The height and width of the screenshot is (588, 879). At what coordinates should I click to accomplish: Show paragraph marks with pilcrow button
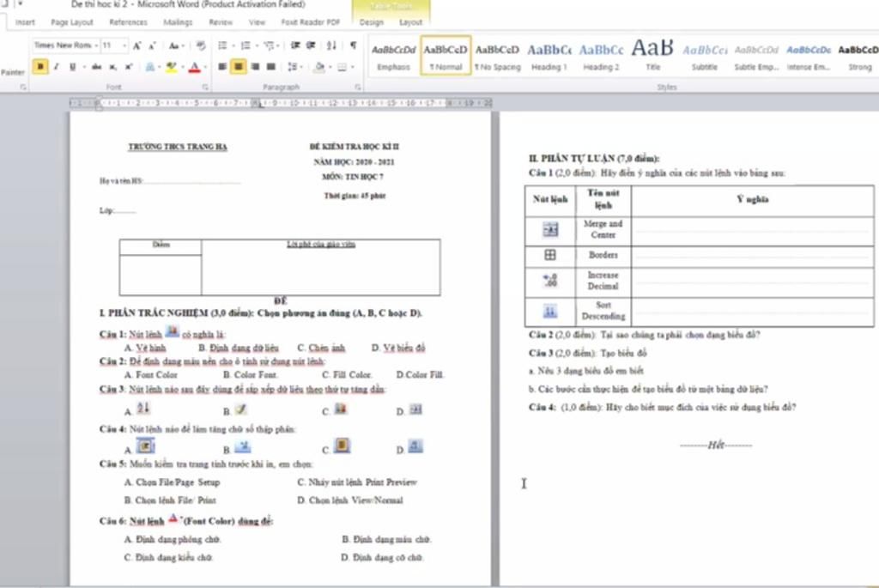(x=353, y=46)
